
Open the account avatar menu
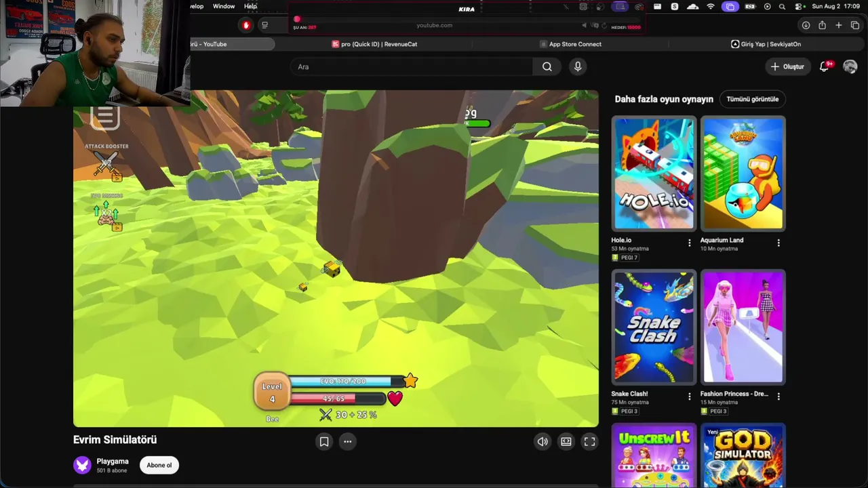pos(850,66)
